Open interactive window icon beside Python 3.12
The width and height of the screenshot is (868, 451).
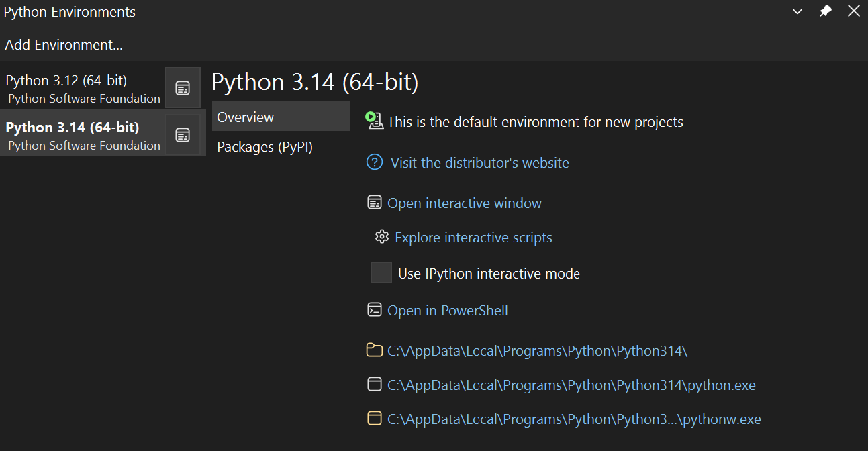pyautogui.click(x=183, y=87)
